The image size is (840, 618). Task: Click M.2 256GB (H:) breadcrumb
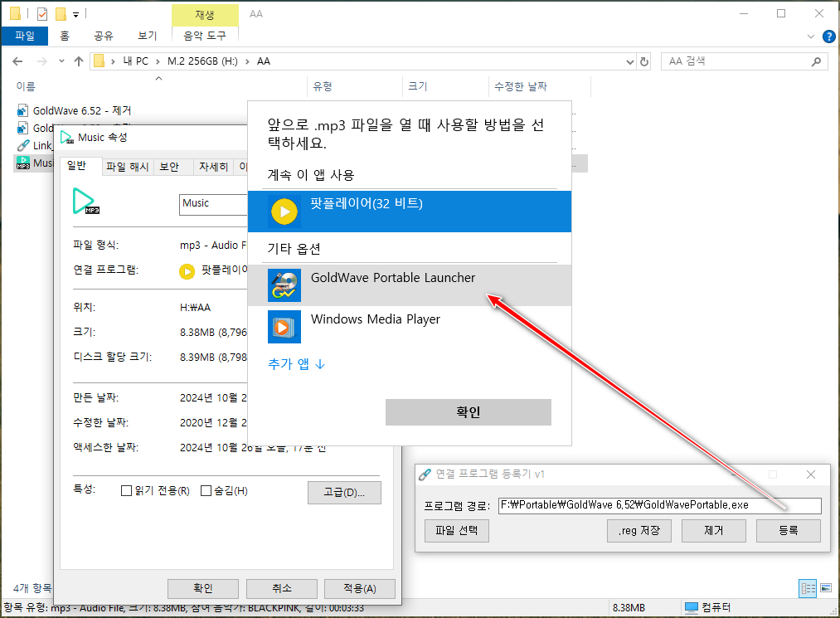click(202, 61)
